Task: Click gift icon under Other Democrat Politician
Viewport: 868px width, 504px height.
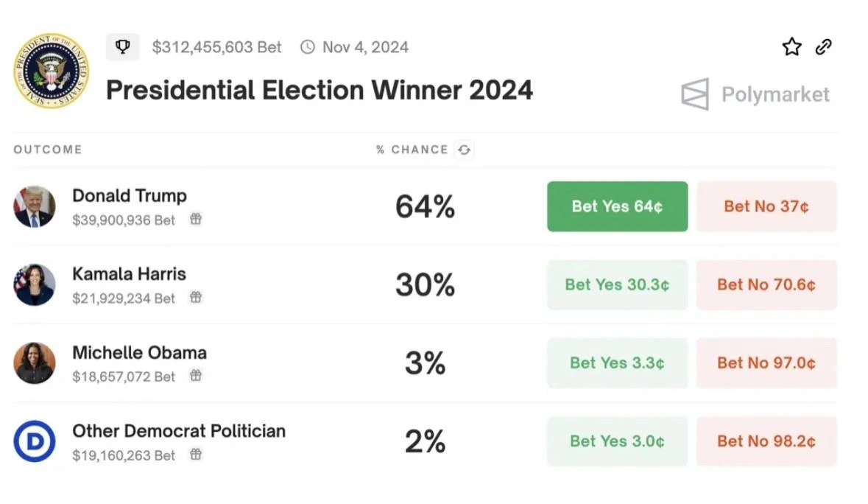Action: point(196,455)
